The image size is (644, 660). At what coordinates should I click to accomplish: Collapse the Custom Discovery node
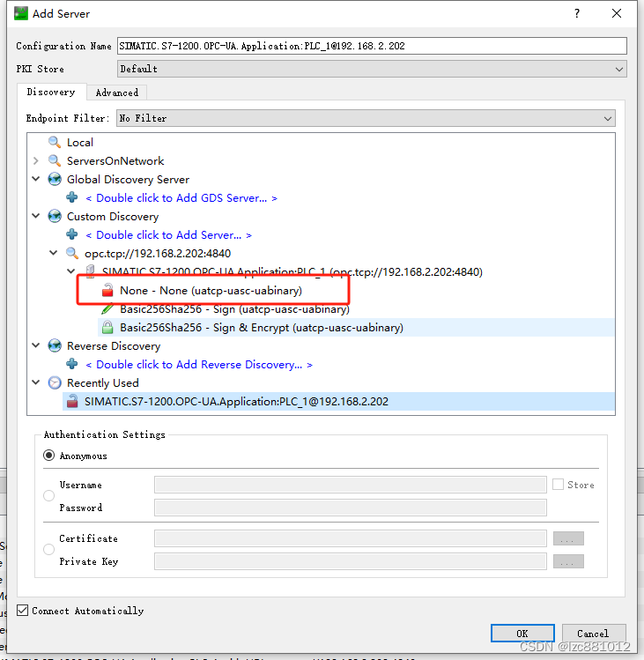[36, 216]
